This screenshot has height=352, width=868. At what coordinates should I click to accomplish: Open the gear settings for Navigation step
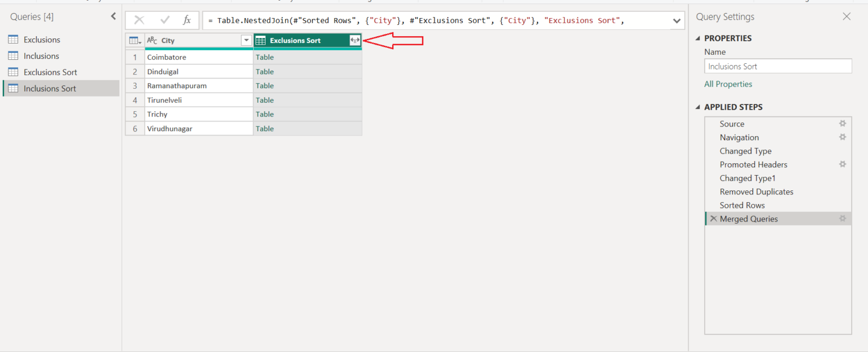click(x=843, y=137)
